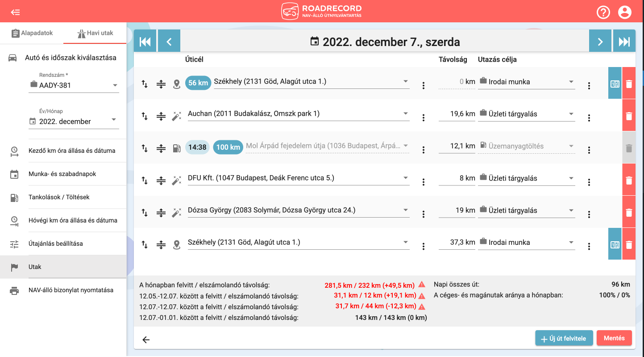Click magic wand icon on Dózsa György row

click(x=177, y=213)
